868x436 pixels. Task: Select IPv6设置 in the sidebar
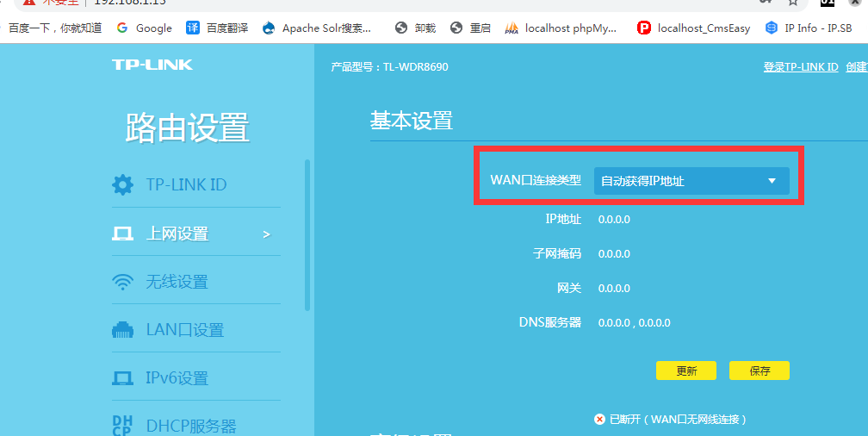(177, 378)
